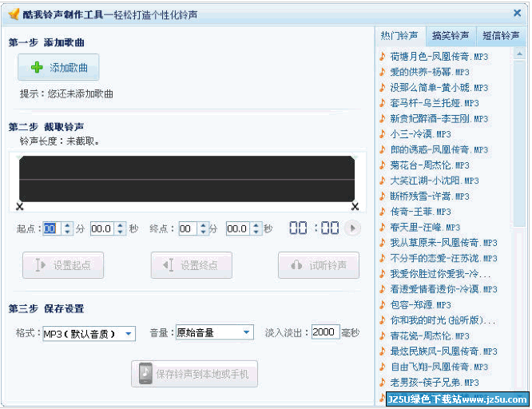532x409 pixels.
Task: Close the ringtone maker window
Action: 517,14
